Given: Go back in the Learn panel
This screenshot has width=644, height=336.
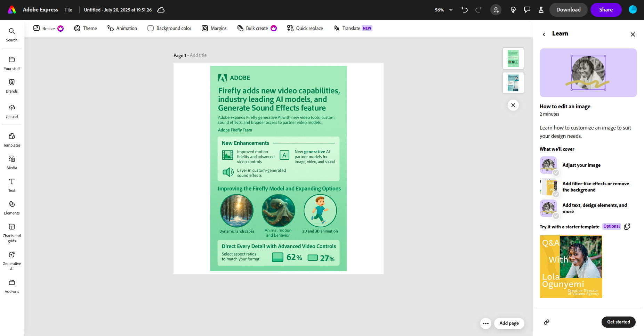Looking at the screenshot, I should [544, 34].
